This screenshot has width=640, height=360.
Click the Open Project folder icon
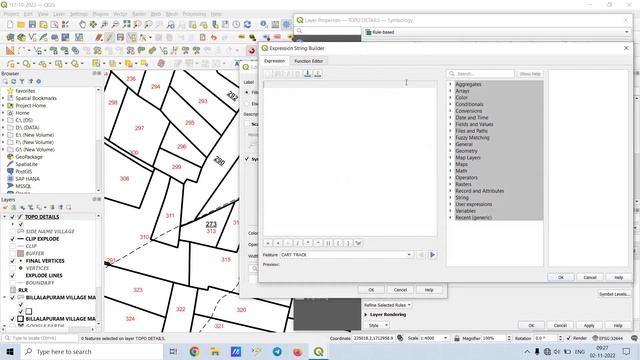21,25
